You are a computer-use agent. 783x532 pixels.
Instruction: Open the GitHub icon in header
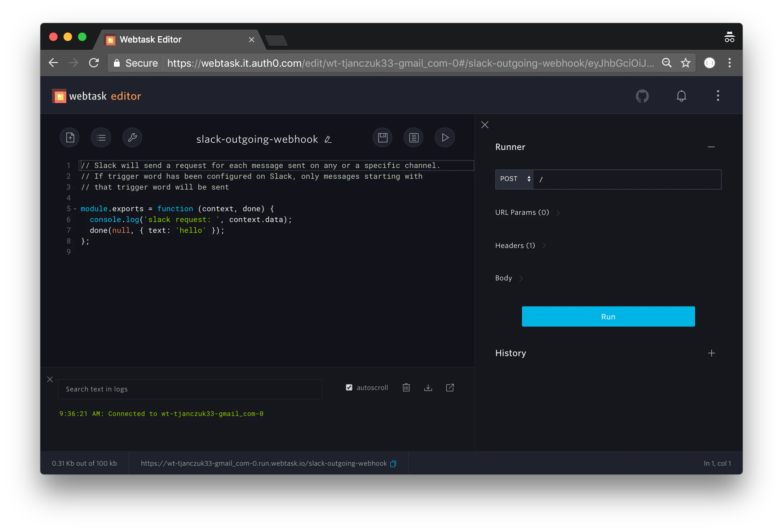tap(642, 96)
